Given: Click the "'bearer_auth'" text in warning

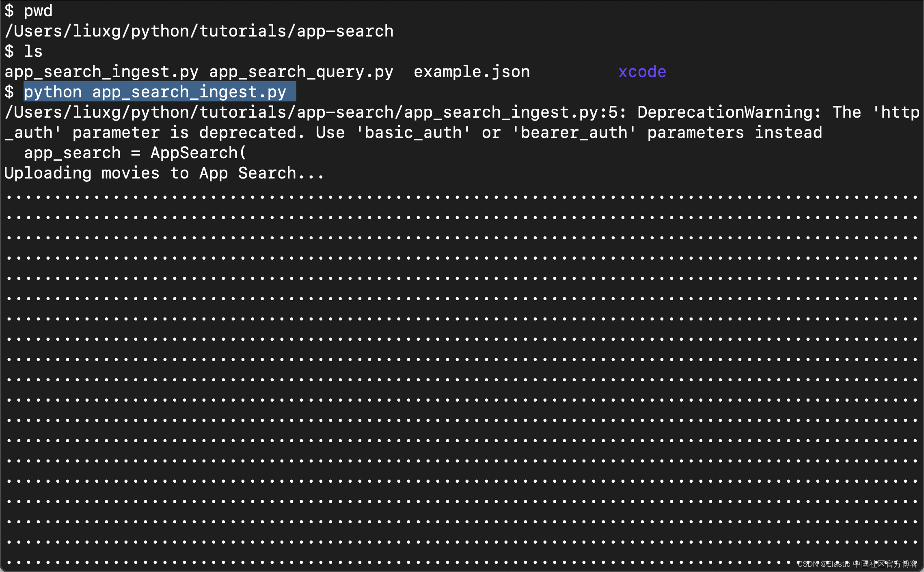Looking at the screenshot, I should [574, 133].
